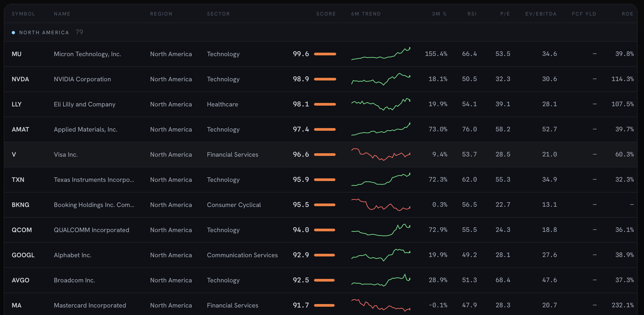The width and height of the screenshot is (644, 315).
Task: Open the MA ticker symbol
Action: coord(17,305)
